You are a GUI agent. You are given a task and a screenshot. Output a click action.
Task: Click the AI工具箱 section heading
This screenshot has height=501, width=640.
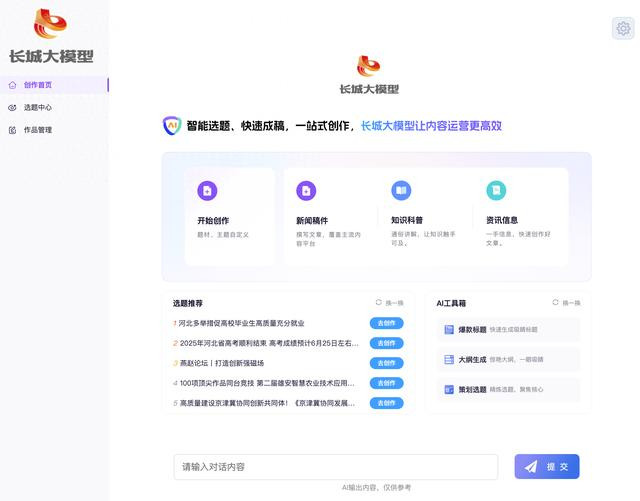pos(451,303)
